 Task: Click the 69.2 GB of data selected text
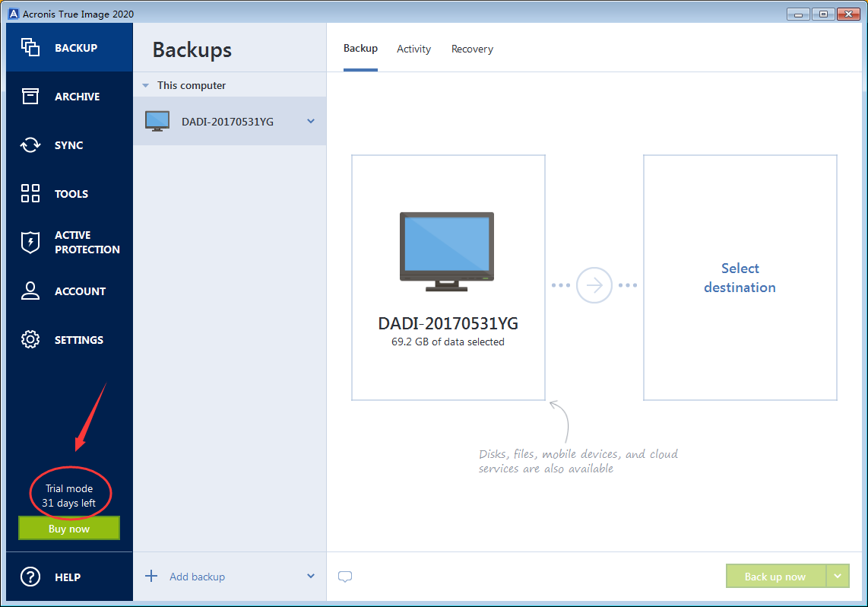(448, 342)
